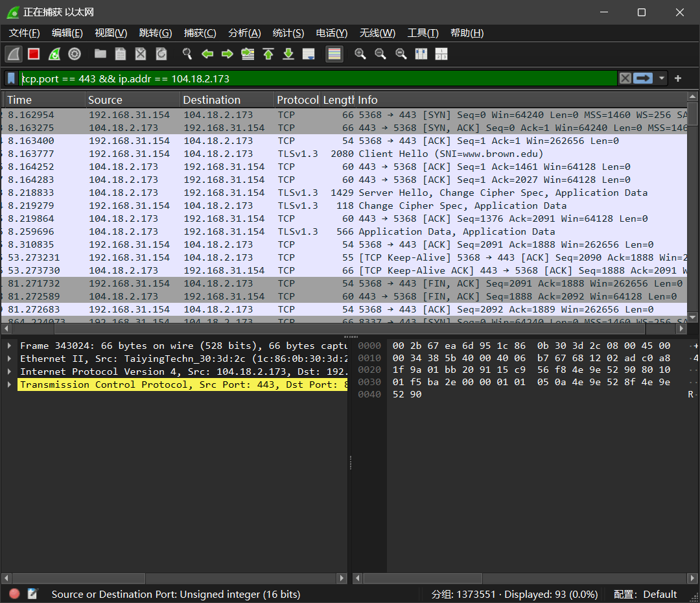700x603 pixels.
Task: Select packet at time 81.271732
Action: coord(344,283)
